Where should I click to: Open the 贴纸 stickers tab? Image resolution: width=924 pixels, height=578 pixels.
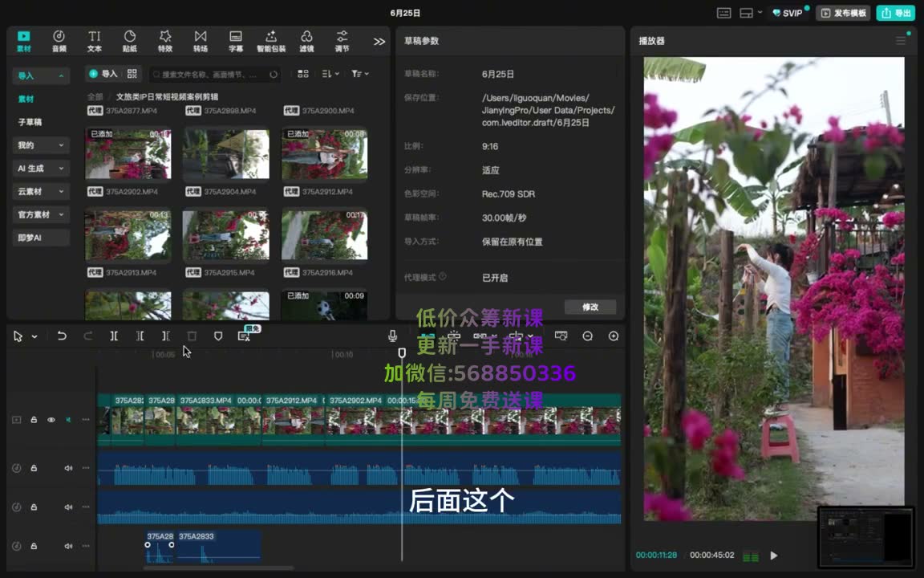point(130,41)
